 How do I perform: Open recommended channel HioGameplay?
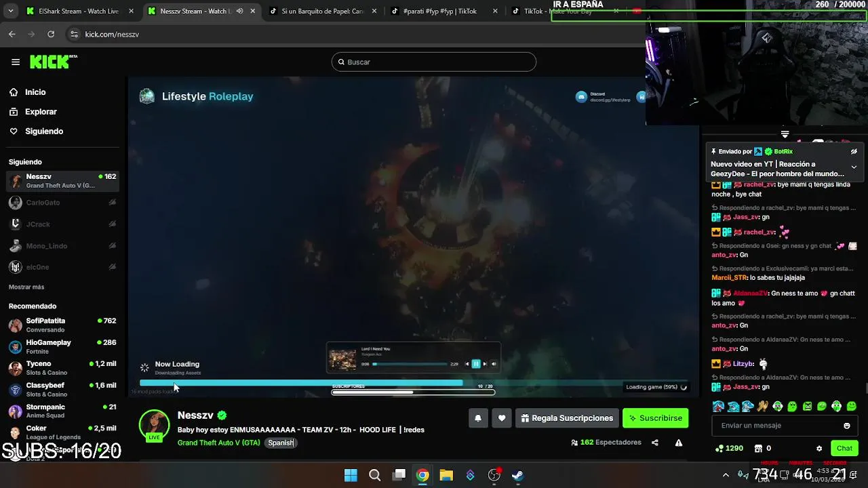coord(63,347)
